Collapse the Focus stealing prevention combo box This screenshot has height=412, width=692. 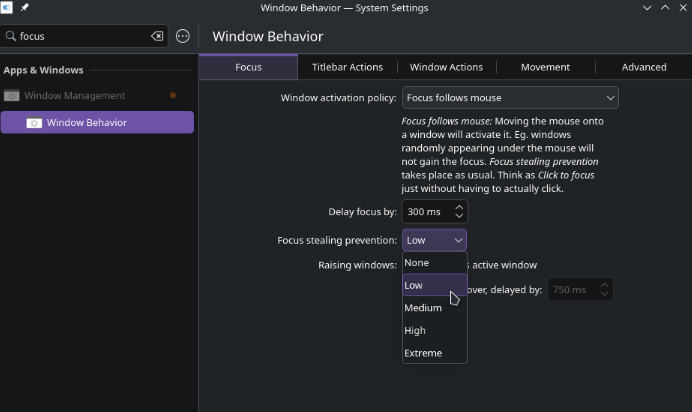(x=434, y=240)
